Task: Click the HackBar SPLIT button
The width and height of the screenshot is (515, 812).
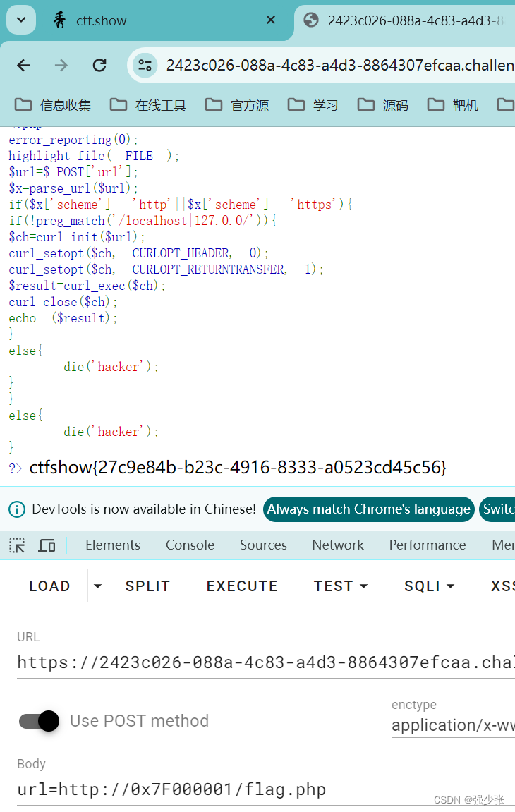Action: click(x=147, y=586)
